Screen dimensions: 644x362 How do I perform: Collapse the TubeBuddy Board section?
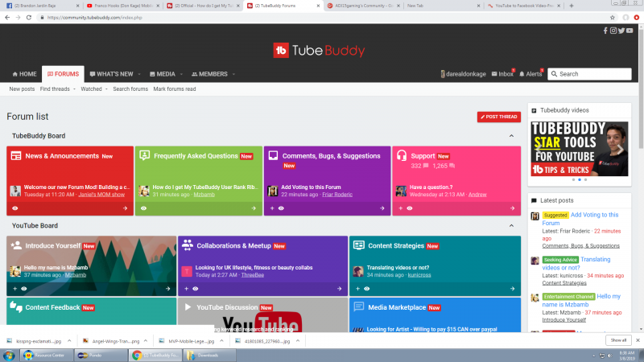pos(512,136)
